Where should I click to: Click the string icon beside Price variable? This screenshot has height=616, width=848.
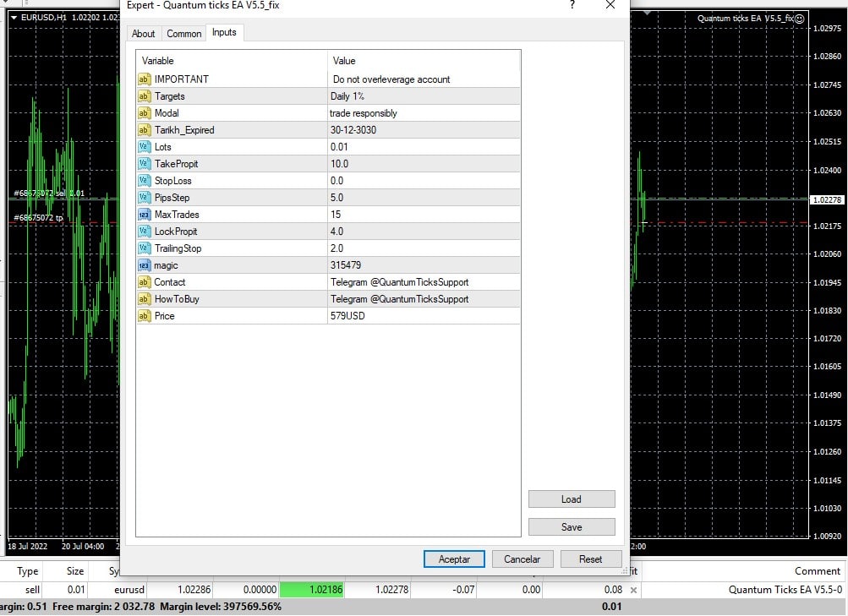coord(144,316)
